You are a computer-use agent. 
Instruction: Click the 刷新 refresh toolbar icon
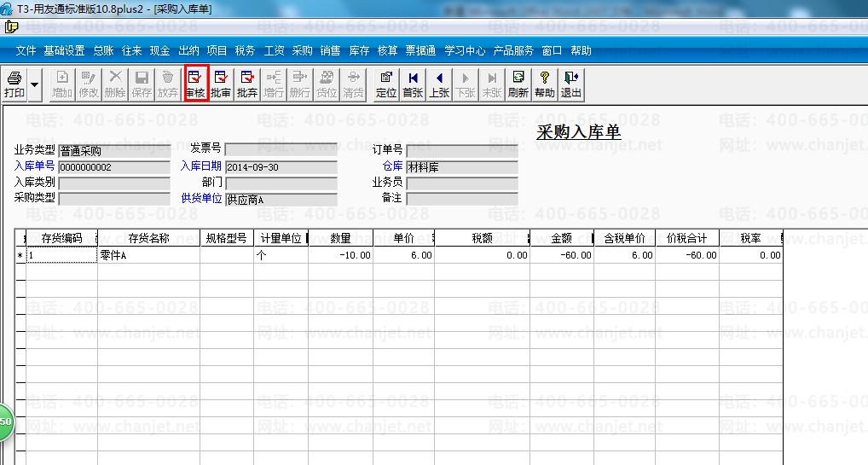point(518,84)
